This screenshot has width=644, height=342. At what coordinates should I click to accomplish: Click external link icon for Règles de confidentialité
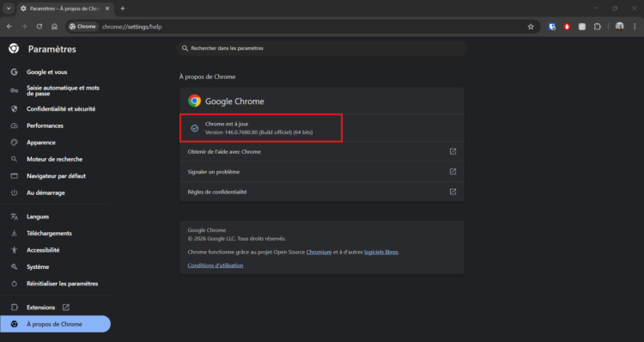(x=453, y=192)
